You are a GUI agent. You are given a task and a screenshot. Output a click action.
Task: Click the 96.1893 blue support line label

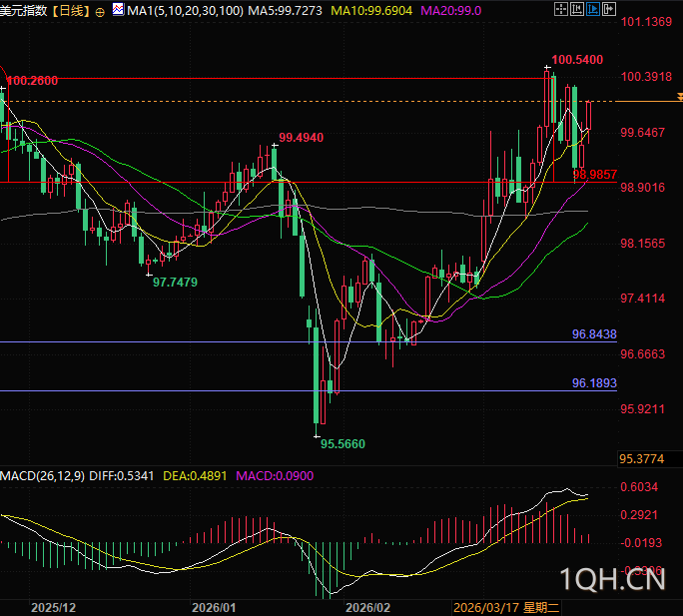pyautogui.click(x=594, y=383)
